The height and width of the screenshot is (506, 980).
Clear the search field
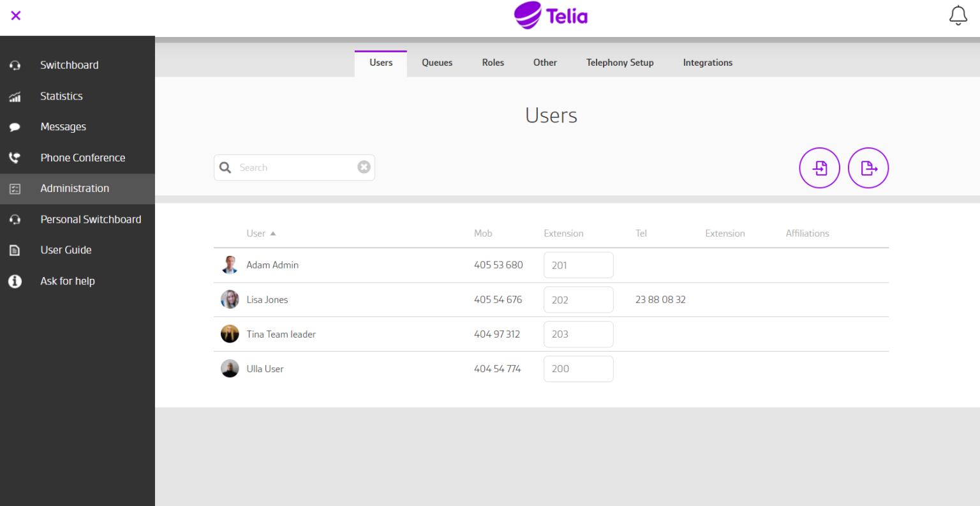[x=364, y=167]
